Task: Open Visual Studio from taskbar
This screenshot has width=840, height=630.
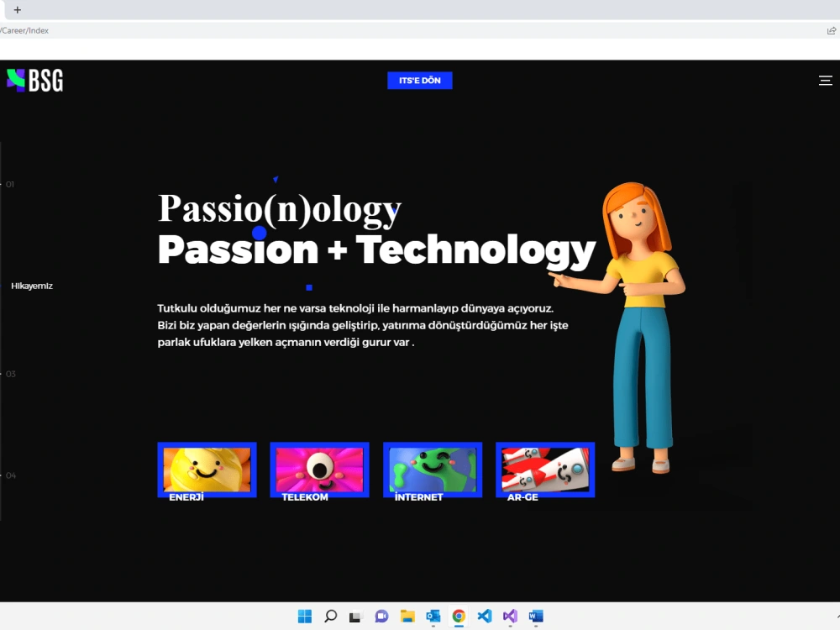Action: (x=510, y=616)
